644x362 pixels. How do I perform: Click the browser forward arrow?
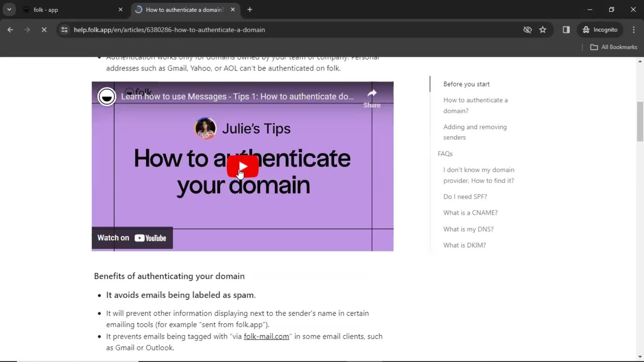coord(27,30)
